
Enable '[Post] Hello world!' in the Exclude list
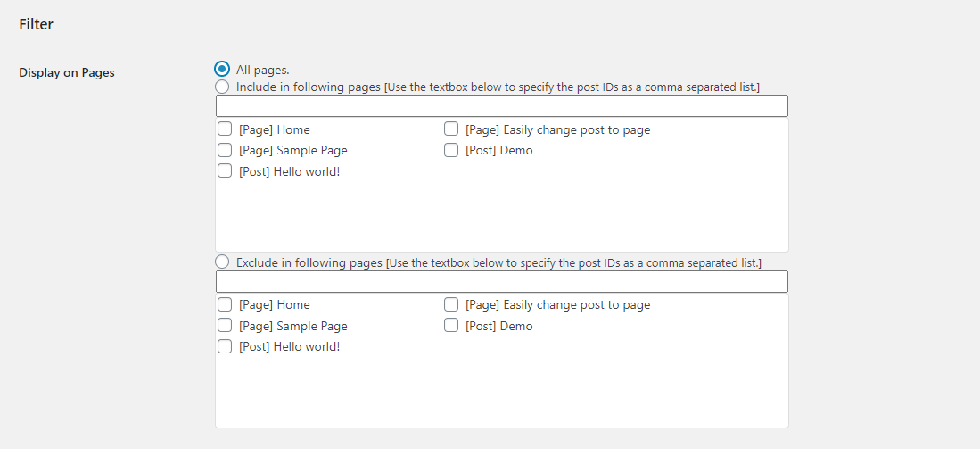[225, 346]
